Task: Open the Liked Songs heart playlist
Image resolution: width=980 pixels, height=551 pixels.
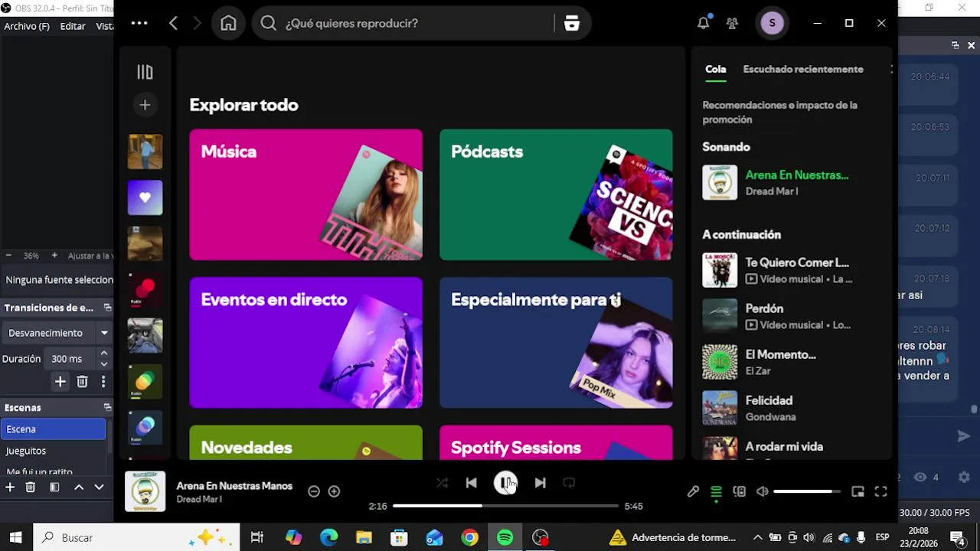Action: click(x=145, y=197)
